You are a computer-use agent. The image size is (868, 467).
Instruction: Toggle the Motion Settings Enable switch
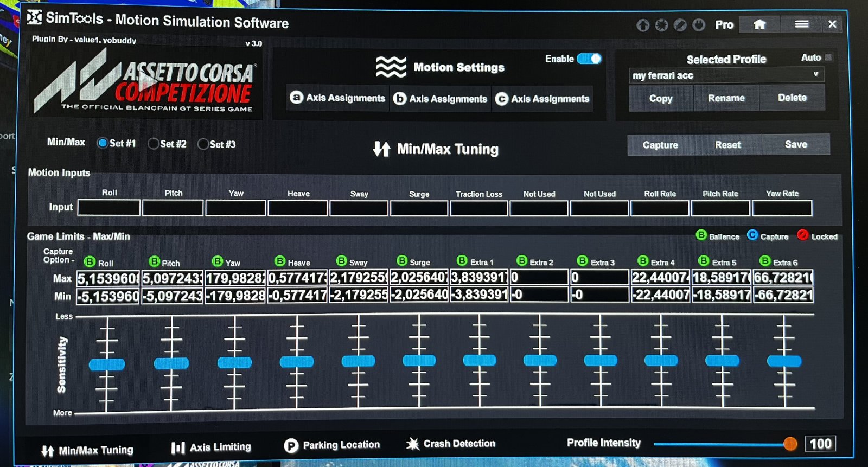pos(589,59)
